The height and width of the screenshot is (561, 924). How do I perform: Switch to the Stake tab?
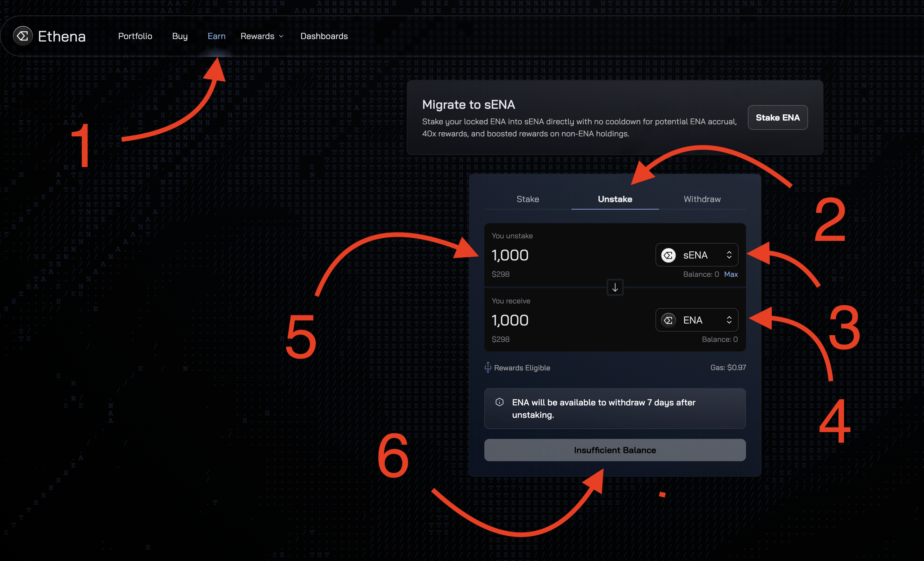tap(528, 199)
